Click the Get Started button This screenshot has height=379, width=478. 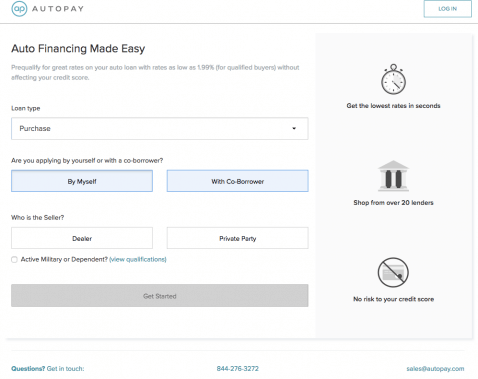pyautogui.click(x=160, y=296)
